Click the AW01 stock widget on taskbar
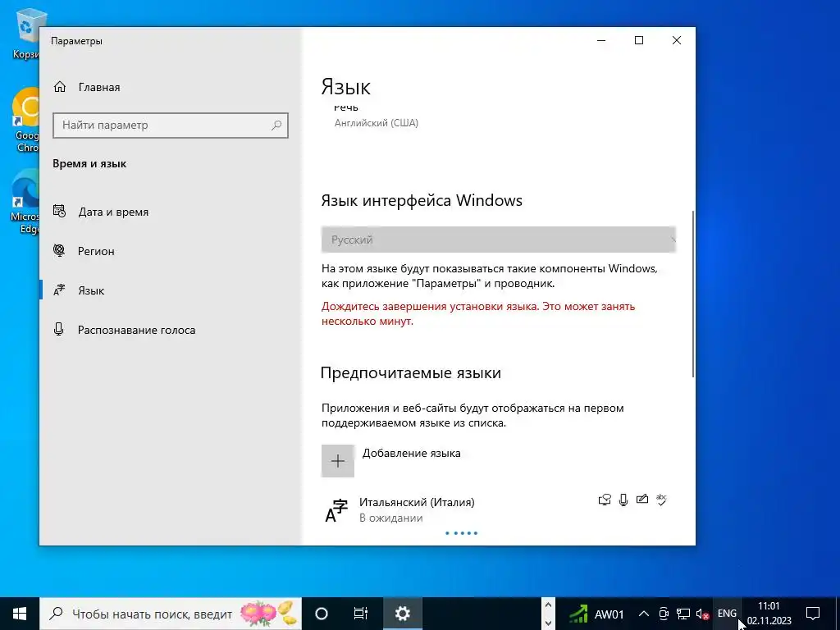 click(596, 614)
